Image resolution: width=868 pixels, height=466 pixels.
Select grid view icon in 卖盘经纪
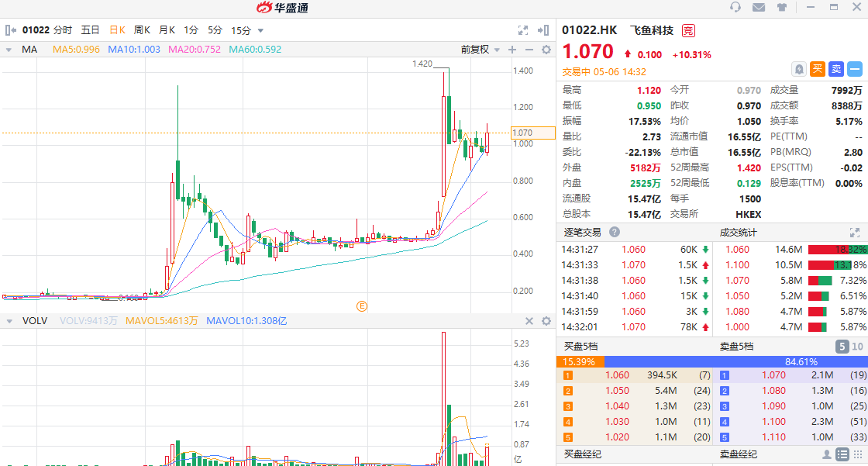click(859, 454)
